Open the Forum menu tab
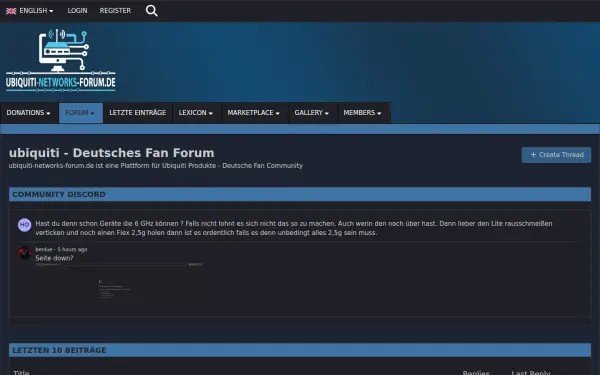This screenshot has height=375, width=600. 81,113
